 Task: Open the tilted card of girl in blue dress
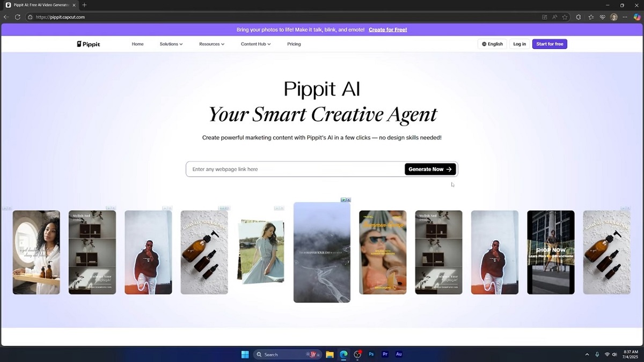coord(261,252)
